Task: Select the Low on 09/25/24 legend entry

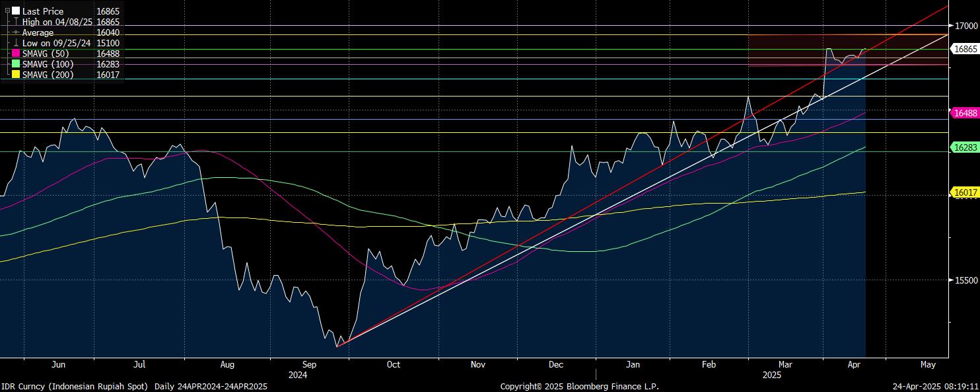Action: 57,43
